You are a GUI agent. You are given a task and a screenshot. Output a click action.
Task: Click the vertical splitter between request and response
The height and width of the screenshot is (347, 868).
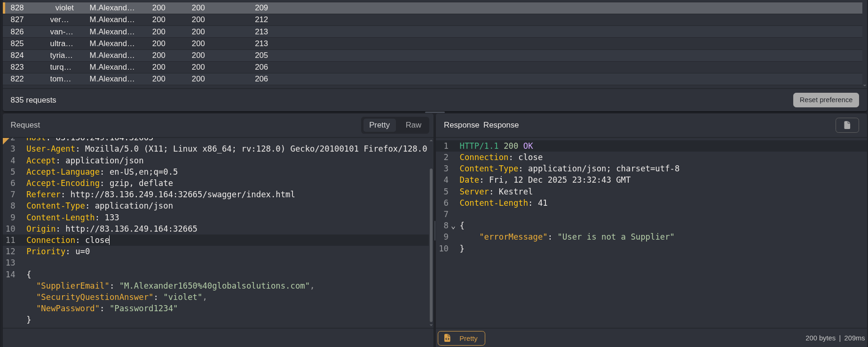pos(434,231)
